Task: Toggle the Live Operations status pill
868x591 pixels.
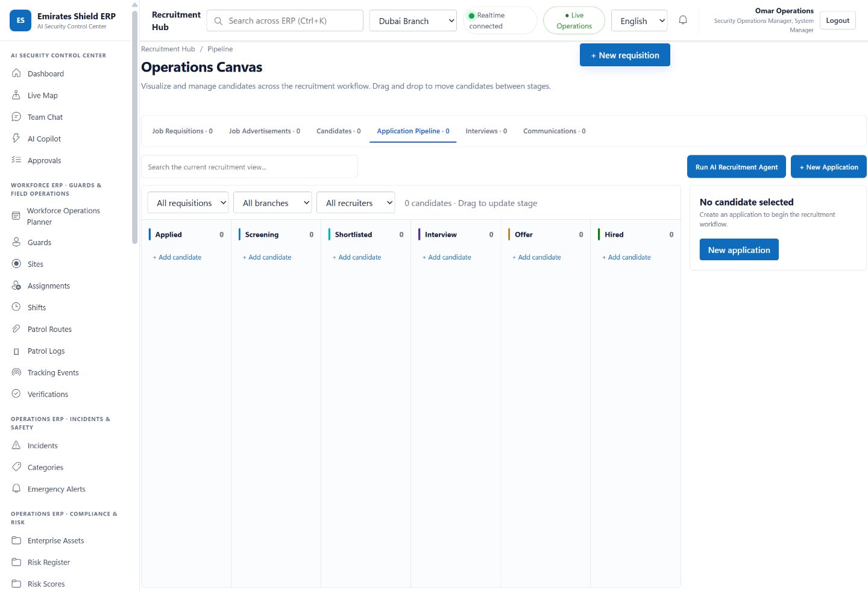Action: (x=574, y=20)
